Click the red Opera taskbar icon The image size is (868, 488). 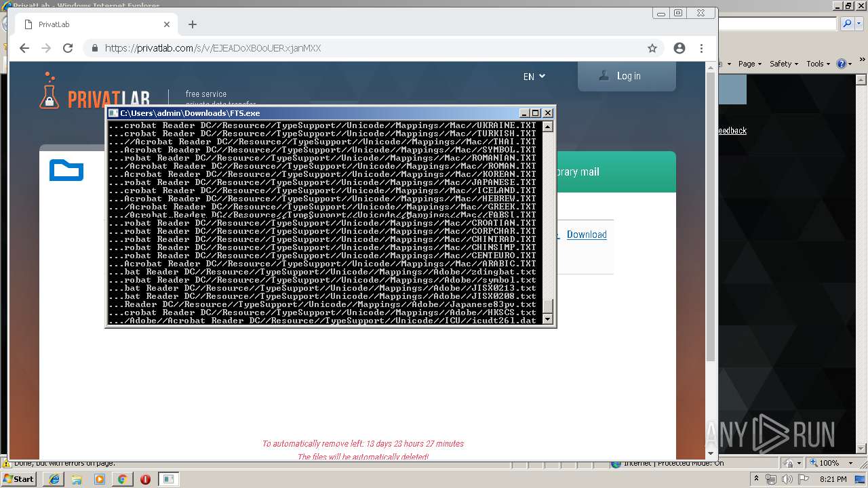145,479
